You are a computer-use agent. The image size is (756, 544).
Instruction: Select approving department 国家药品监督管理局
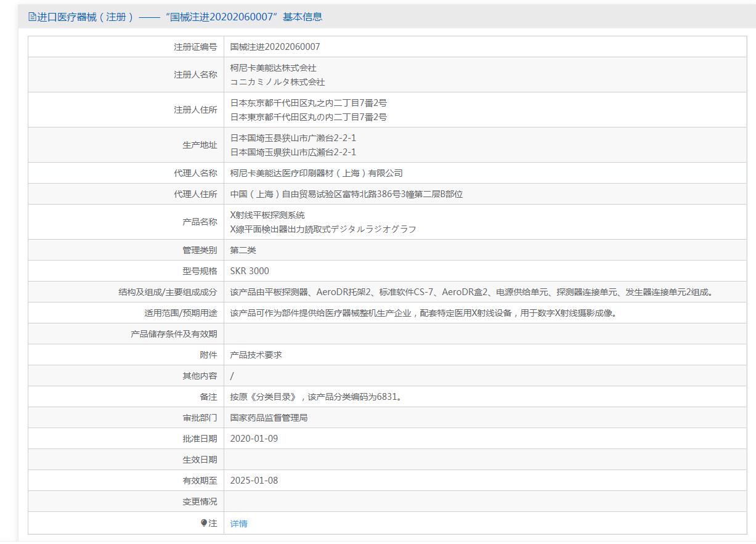click(269, 418)
